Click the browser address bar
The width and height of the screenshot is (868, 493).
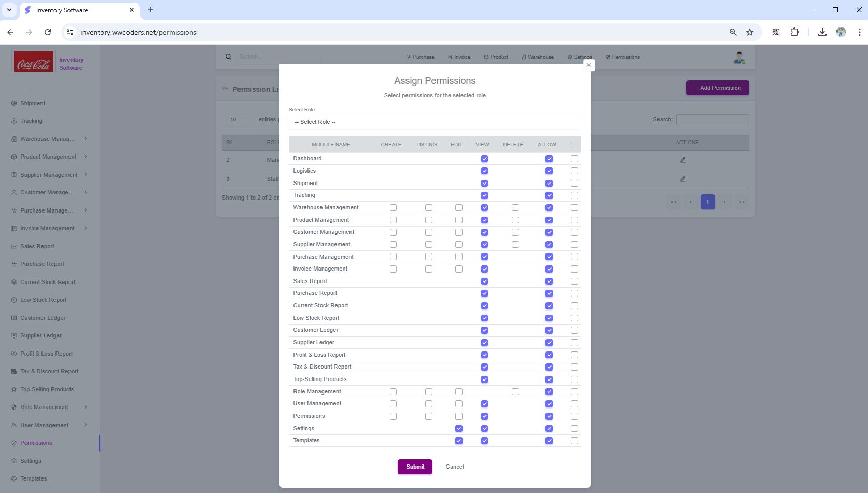pos(399,32)
